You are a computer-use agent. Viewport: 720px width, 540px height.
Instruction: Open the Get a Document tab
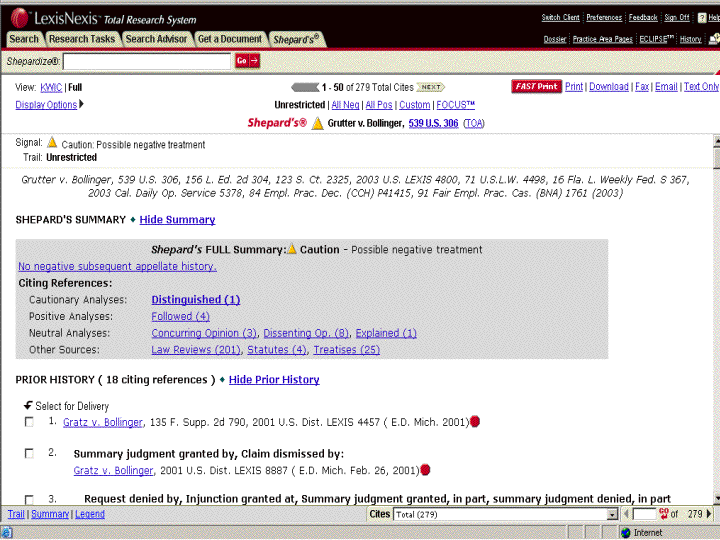(230, 39)
